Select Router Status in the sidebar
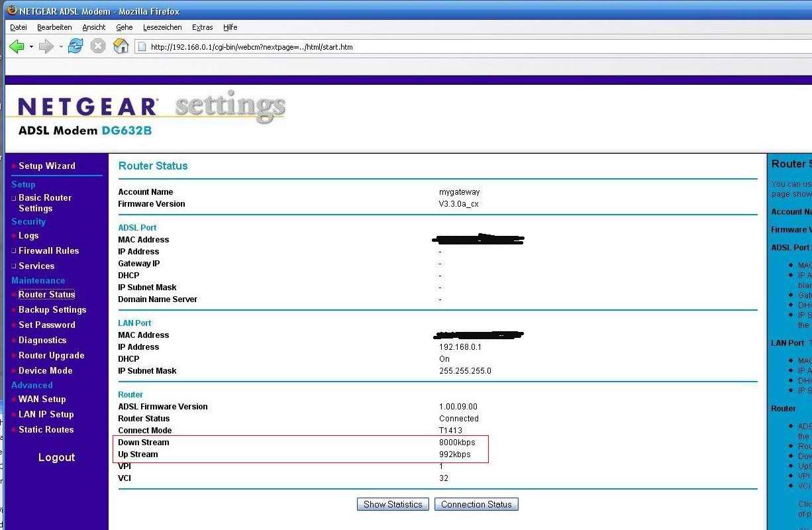 pyautogui.click(x=47, y=294)
